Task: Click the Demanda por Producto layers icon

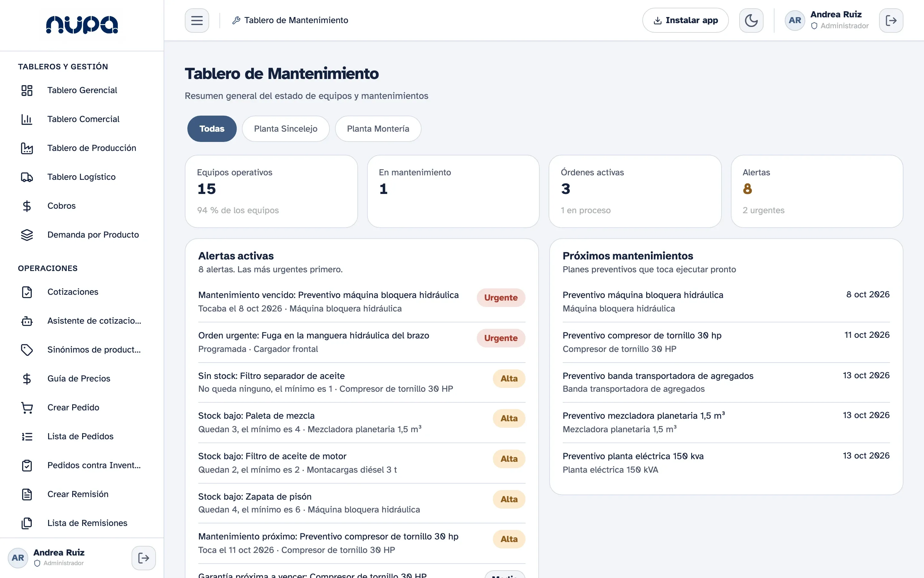Action: click(27, 235)
